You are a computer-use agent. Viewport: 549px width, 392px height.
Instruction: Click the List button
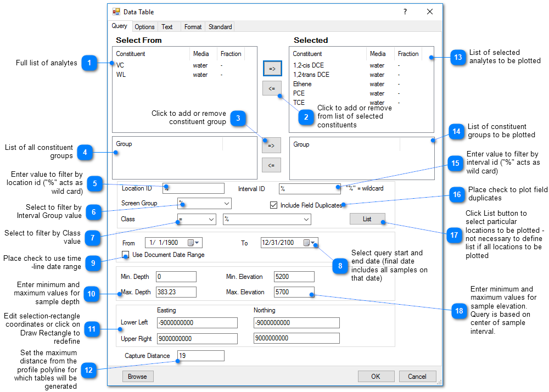[x=367, y=219]
